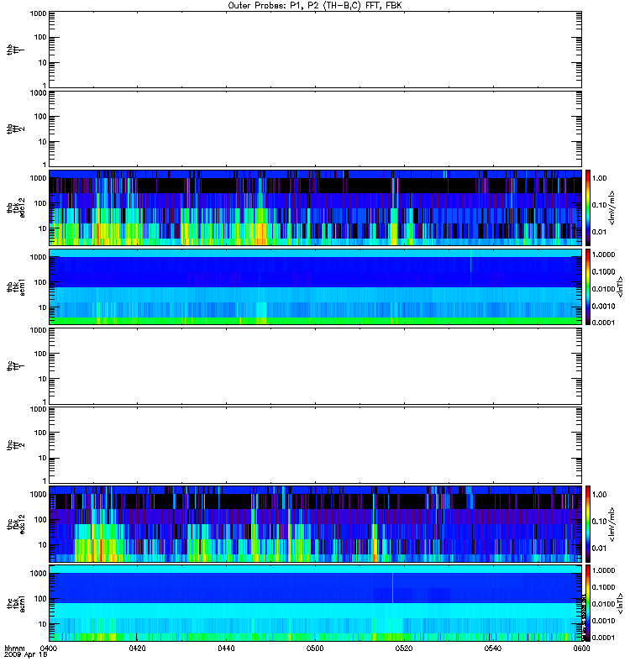Click inside the empty 'thc fff 1' panel
Image resolution: width=630 pixels, height=672 pixels.
(316, 366)
